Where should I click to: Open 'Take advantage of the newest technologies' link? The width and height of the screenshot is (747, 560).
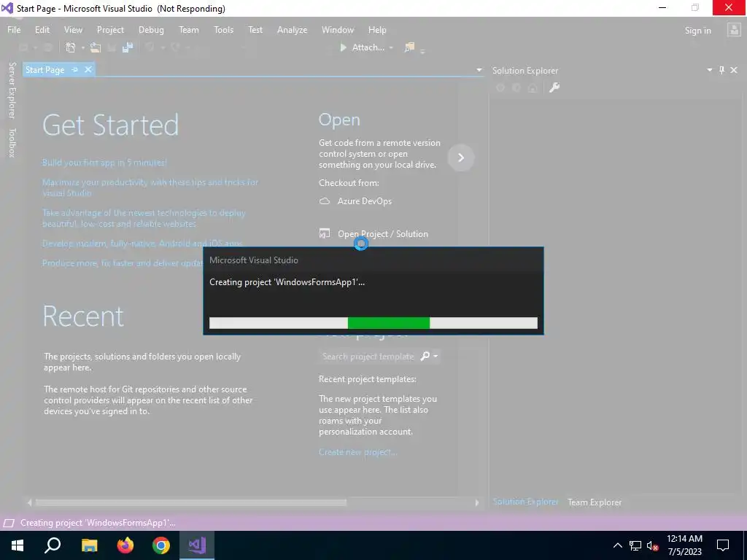pyautogui.click(x=144, y=217)
